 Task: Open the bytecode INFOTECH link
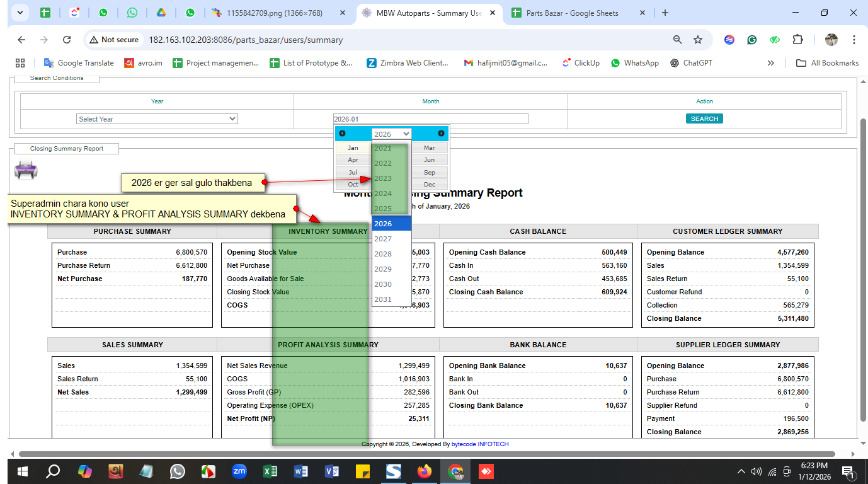pyautogui.click(x=480, y=444)
